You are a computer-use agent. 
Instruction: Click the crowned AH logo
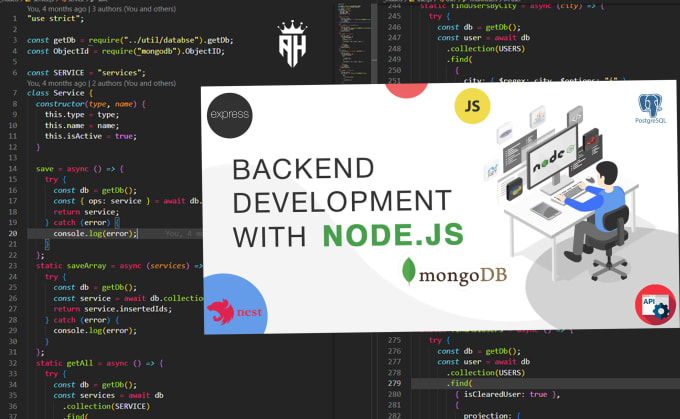[292, 44]
